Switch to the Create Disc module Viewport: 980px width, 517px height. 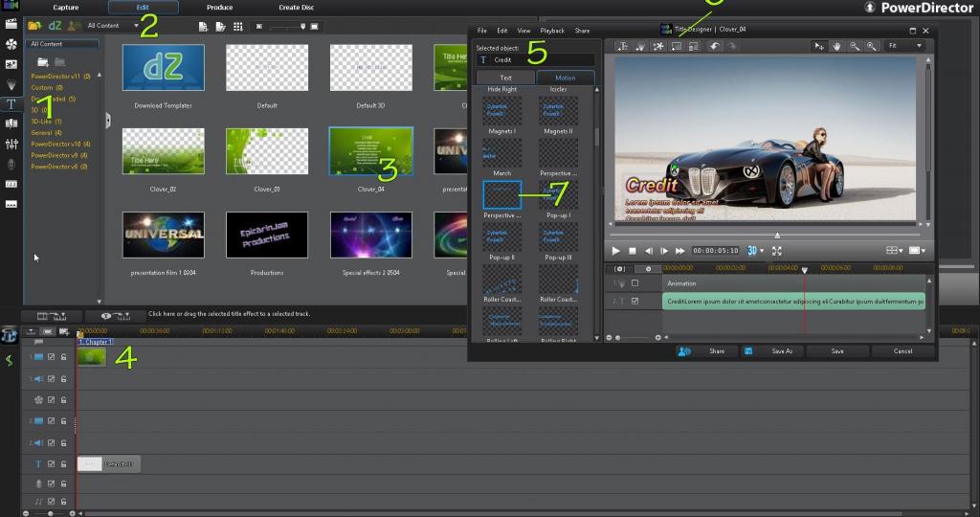coord(297,8)
